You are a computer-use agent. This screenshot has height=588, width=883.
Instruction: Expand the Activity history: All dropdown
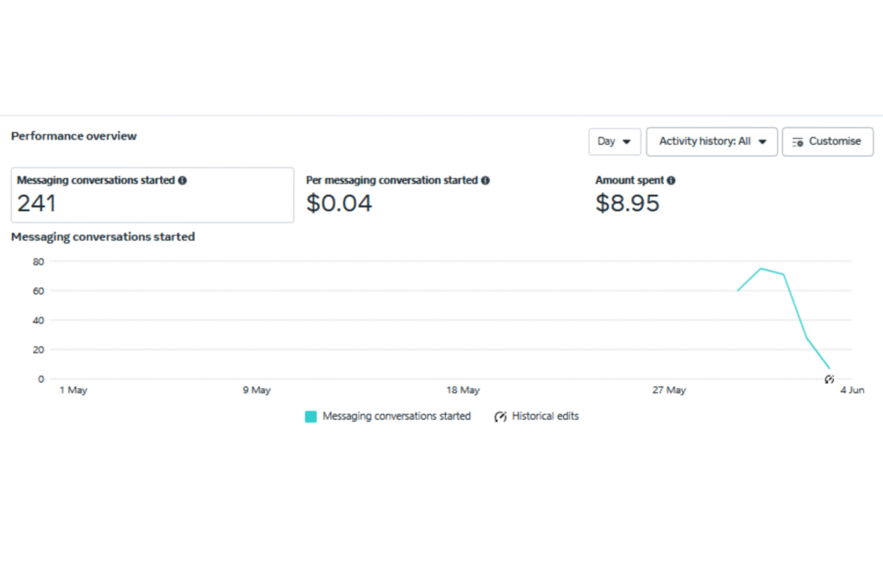point(711,141)
